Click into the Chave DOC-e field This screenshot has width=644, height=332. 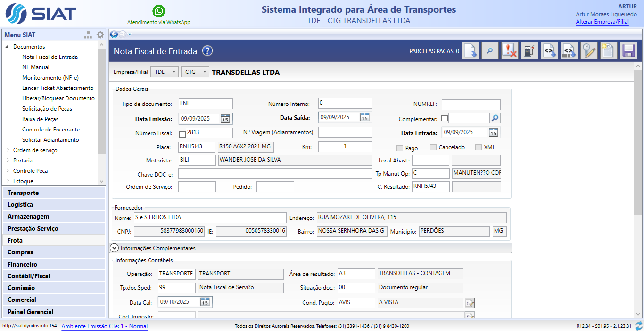tap(275, 174)
